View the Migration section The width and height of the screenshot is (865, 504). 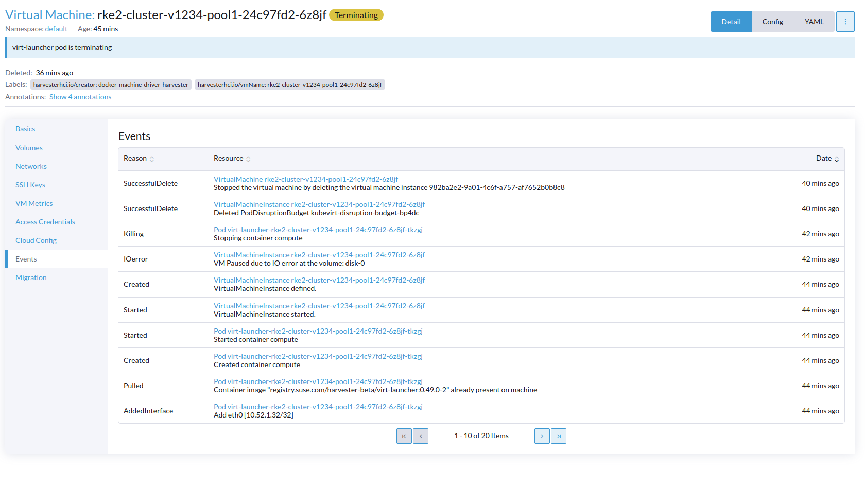[31, 277]
